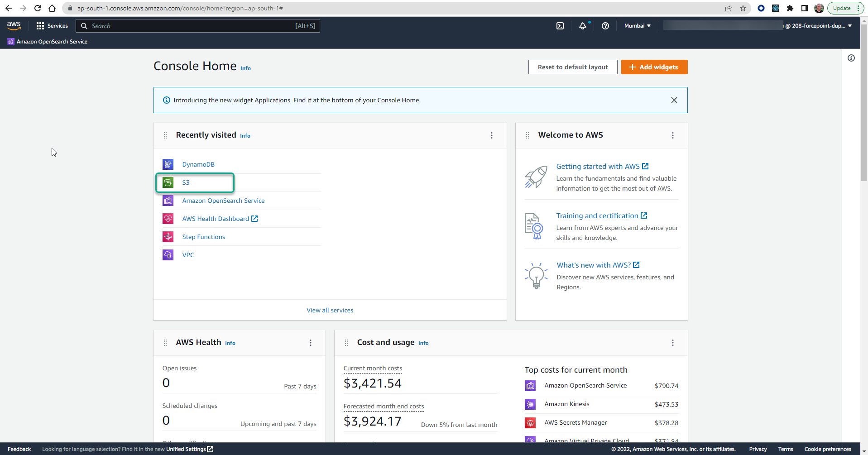Click the S3 service icon
This screenshot has width=868, height=455.
click(x=168, y=182)
